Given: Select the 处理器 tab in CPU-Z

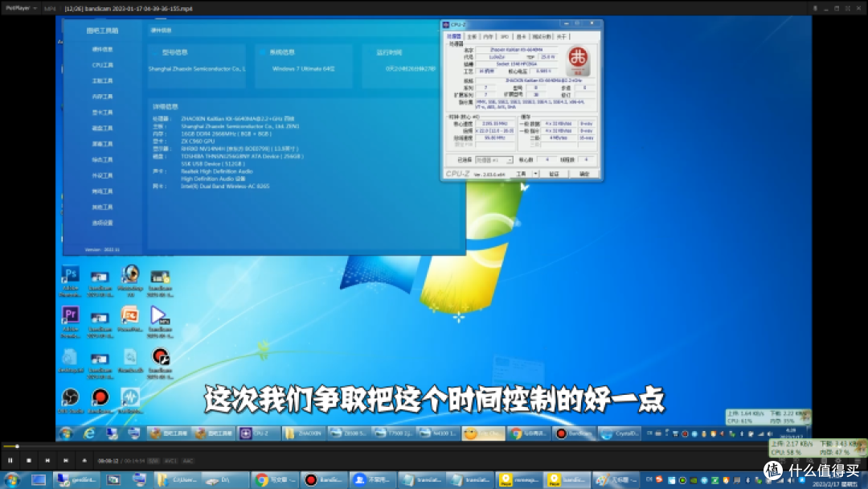Looking at the screenshot, I should pyautogui.click(x=454, y=36).
